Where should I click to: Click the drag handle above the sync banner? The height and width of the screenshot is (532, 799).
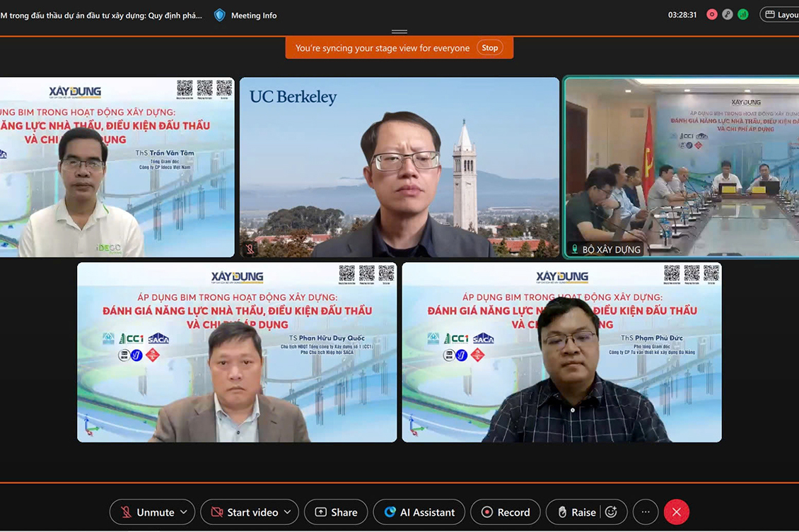pos(399,32)
